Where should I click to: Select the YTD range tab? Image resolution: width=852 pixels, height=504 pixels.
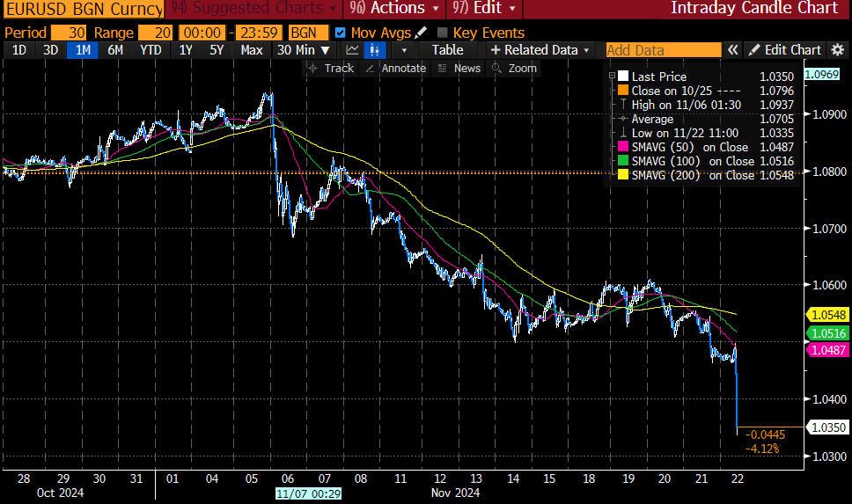pyautogui.click(x=151, y=50)
